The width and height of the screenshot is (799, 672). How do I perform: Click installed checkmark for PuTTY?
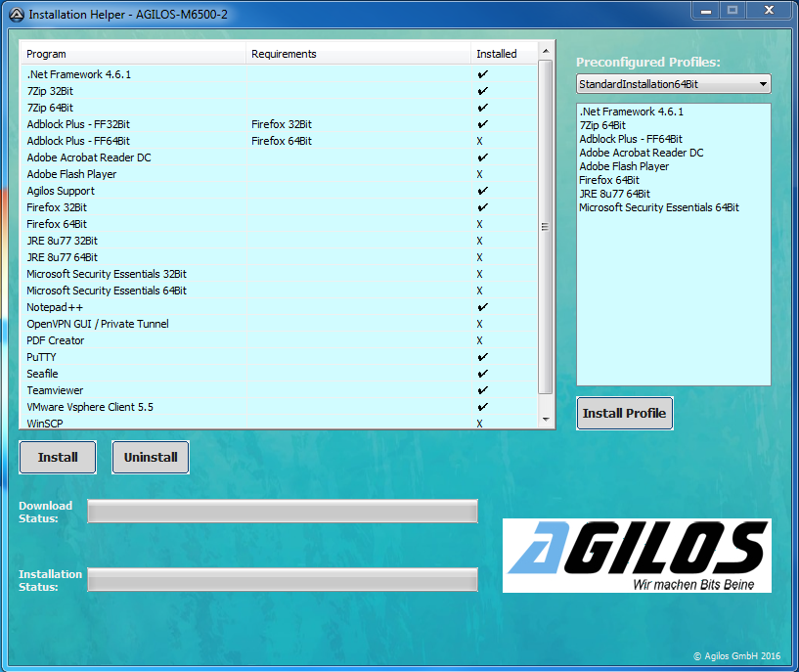482,357
